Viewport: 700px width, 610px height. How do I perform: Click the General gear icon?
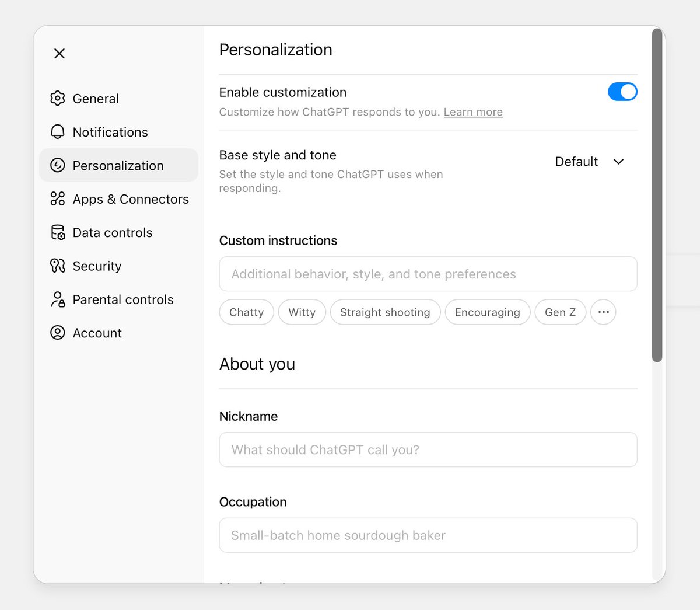tap(58, 99)
